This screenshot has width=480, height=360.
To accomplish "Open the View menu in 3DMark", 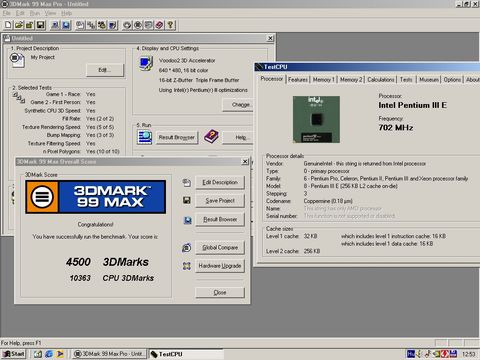I will [50, 13].
